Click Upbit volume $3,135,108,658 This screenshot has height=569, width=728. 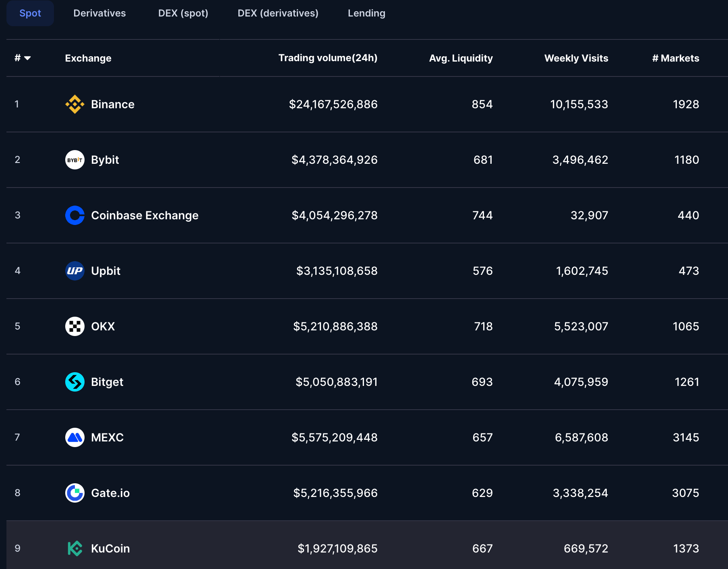pyautogui.click(x=337, y=271)
